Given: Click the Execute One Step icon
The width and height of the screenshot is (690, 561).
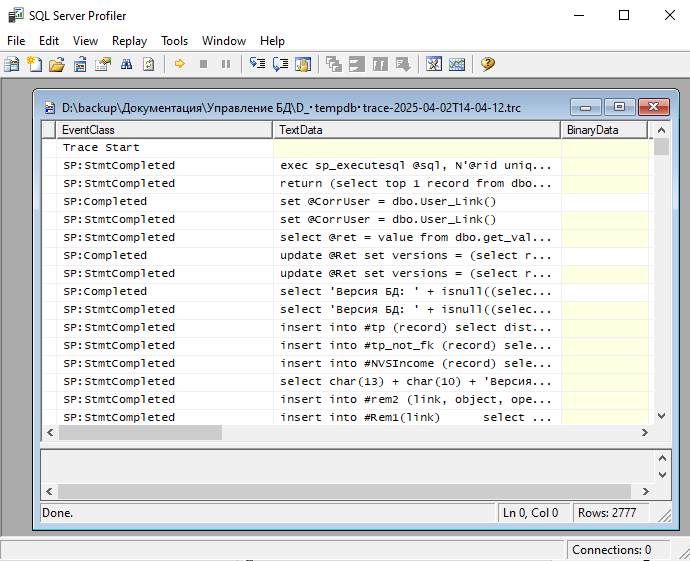Looking at the screenshot, I should pyautogui.click(x=257, y=64).
